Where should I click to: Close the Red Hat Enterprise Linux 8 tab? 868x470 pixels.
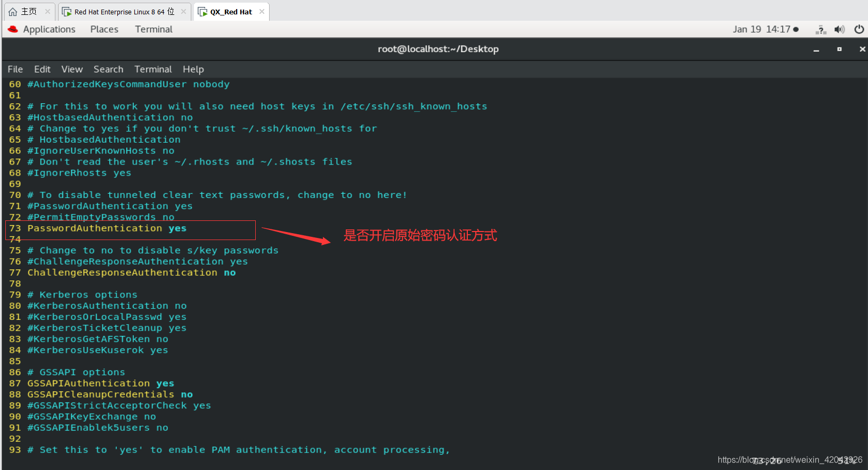tap(184, 11)
